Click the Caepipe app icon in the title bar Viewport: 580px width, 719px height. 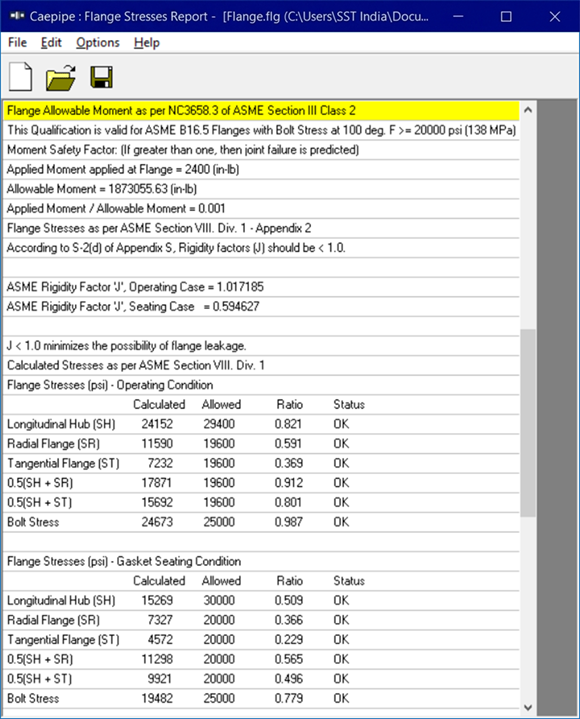tap(17, 17)
